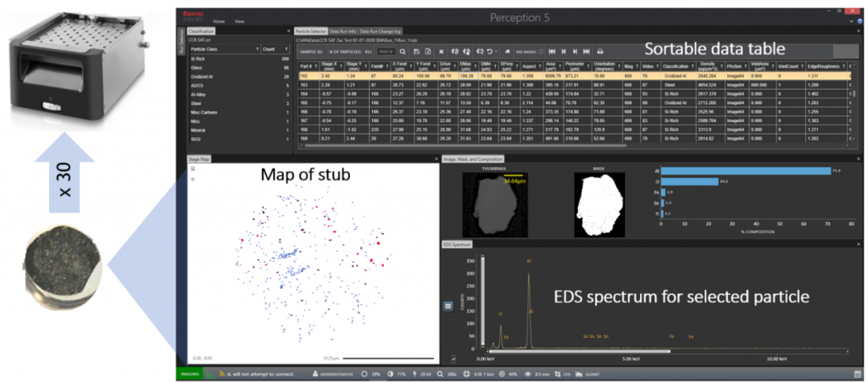
Task: Click the Part # search input field
Action: point(386,51)
